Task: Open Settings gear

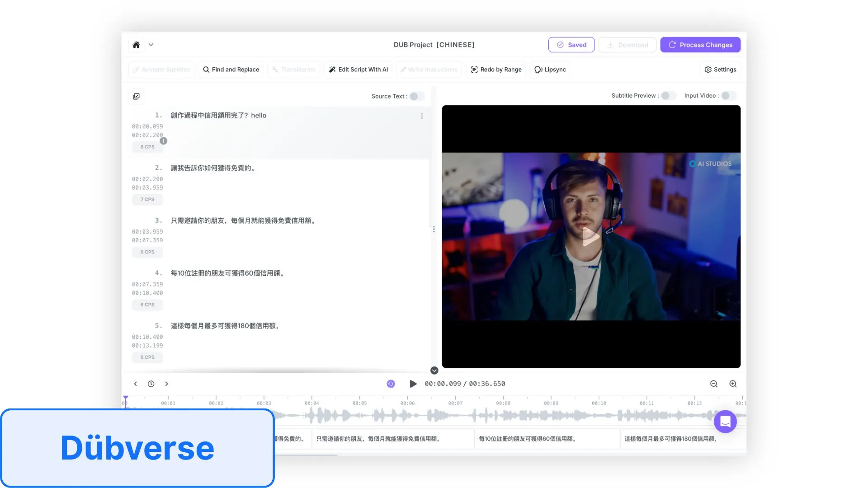Action: coord(720,70)
